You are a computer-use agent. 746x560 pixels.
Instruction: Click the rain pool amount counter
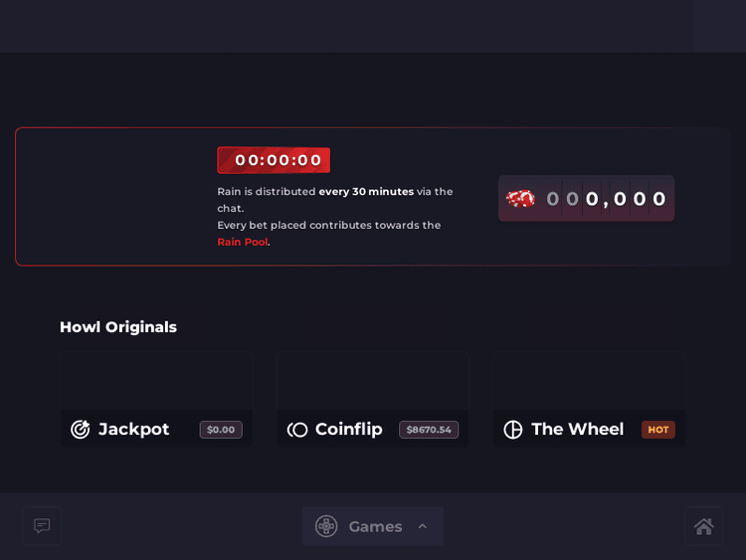click(x=606, y=199)
